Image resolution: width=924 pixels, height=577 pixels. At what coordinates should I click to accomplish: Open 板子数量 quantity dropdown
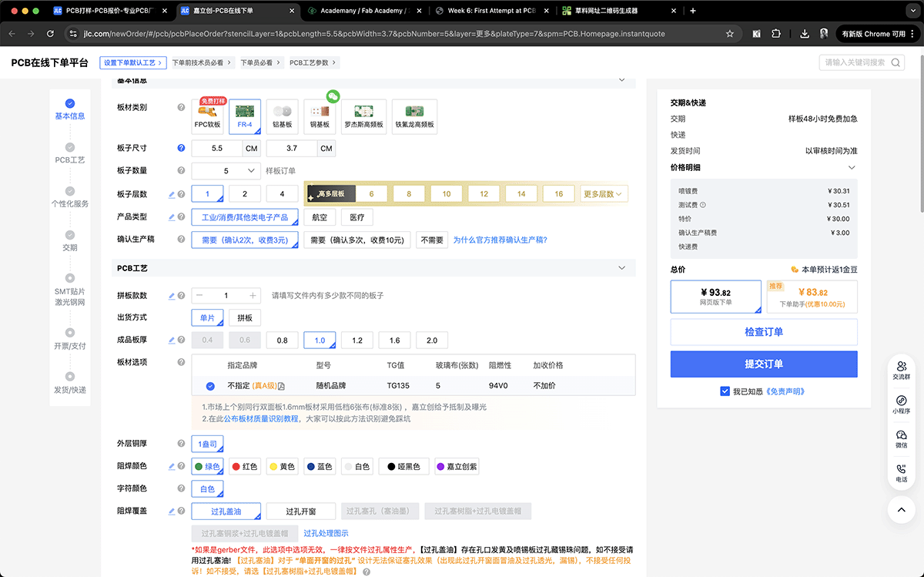click(226, 171)
